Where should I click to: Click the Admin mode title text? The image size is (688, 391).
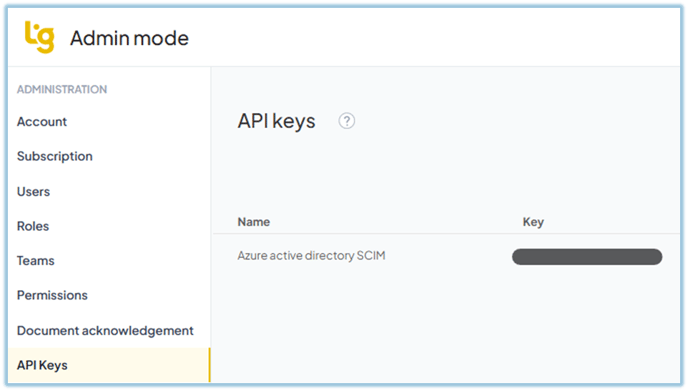click(129, 38)
